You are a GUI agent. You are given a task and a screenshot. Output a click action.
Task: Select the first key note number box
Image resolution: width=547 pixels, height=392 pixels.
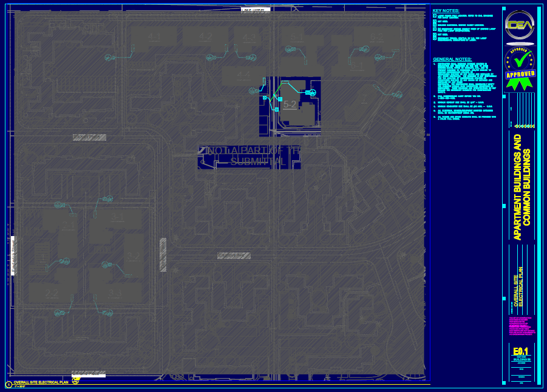(434, 15)
